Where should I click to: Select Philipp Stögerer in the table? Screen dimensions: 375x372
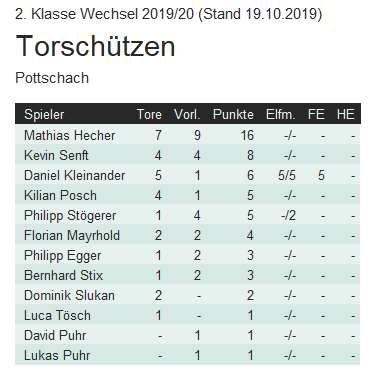(x=70, y=215)
